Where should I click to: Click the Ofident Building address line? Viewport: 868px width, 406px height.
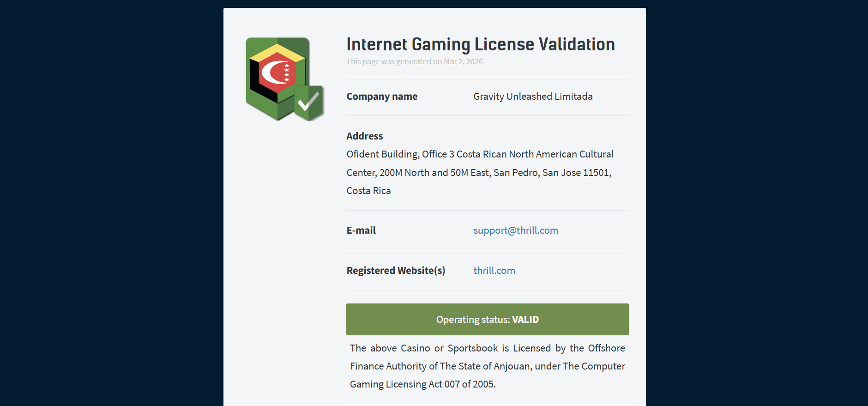point(480,154)
